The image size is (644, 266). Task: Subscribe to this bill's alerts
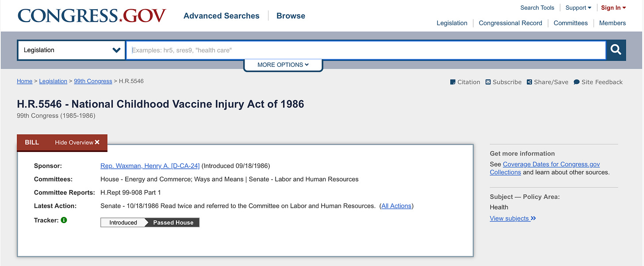tap(503, 82)
